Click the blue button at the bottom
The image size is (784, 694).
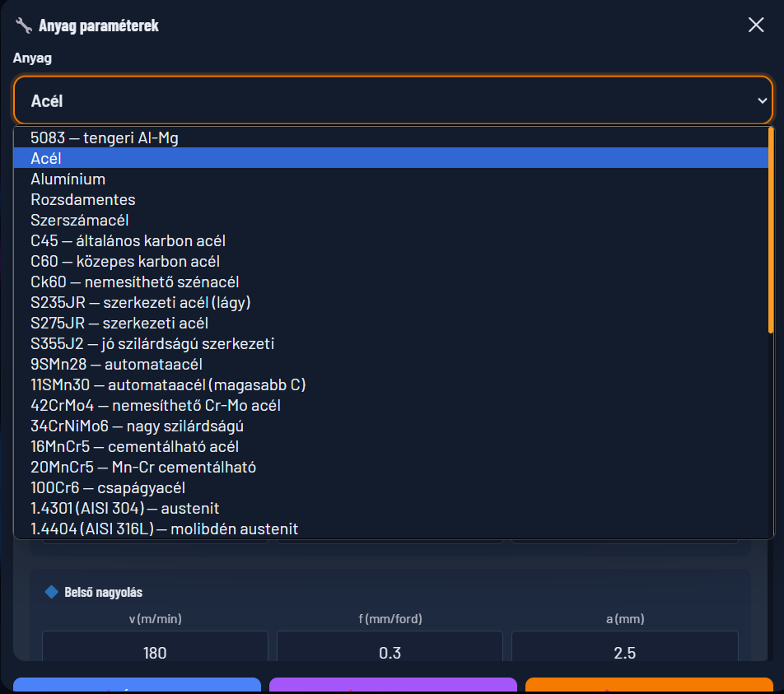[x=137, y=685]
